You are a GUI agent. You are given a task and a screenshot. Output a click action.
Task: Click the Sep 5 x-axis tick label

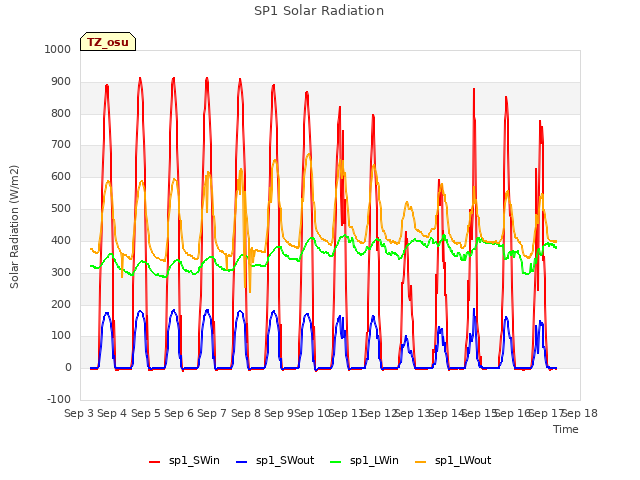146,413
